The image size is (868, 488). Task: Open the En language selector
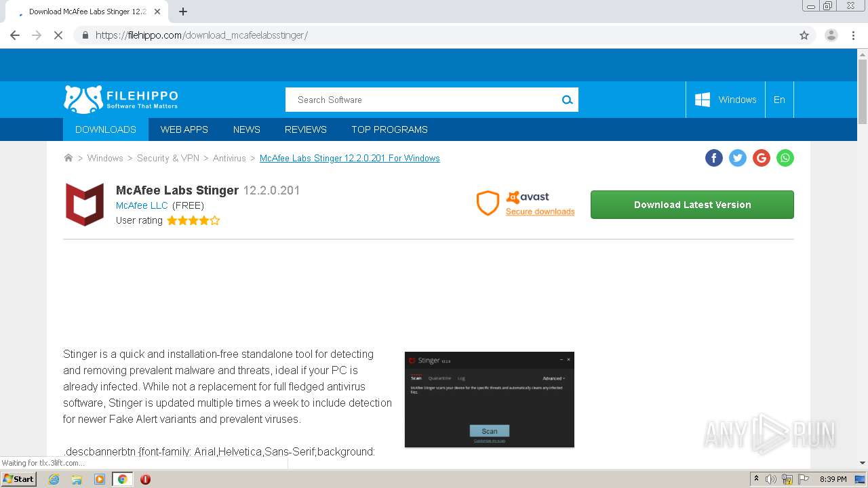click(779, 100)
